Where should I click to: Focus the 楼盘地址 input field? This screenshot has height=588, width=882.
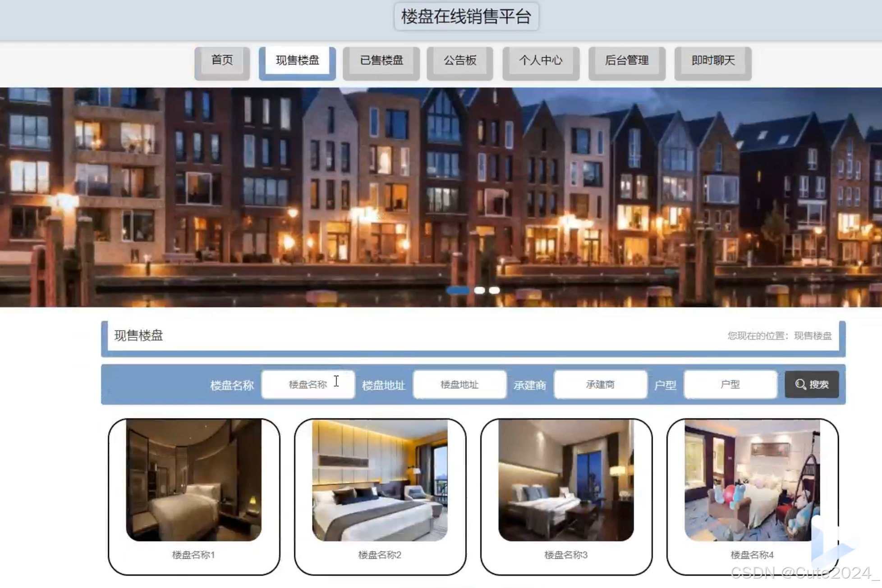459,384
